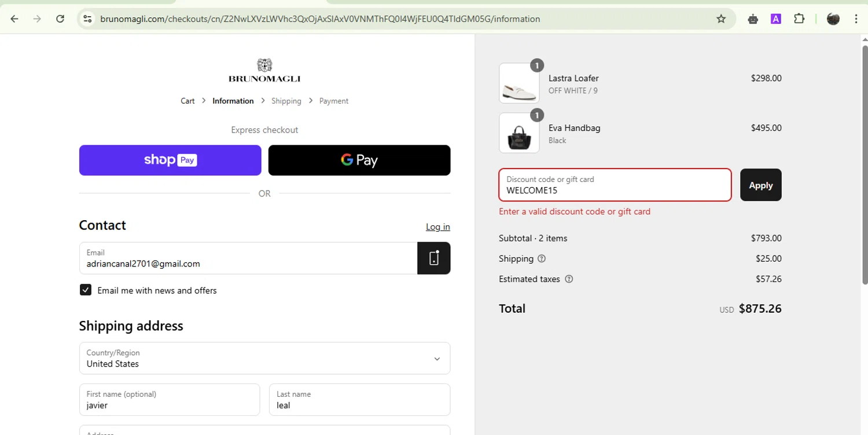Click the '$298.00' loafer price

click(x=766, y=78)
